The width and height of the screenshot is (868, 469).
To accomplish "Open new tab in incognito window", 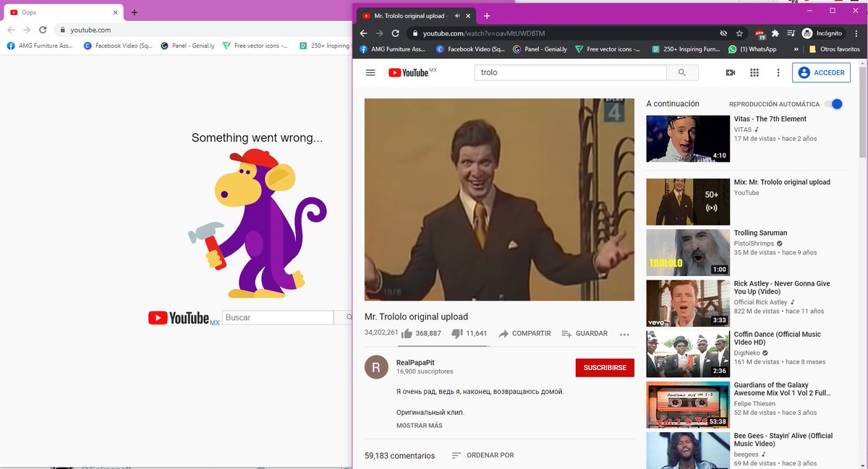I will point(487,15).
